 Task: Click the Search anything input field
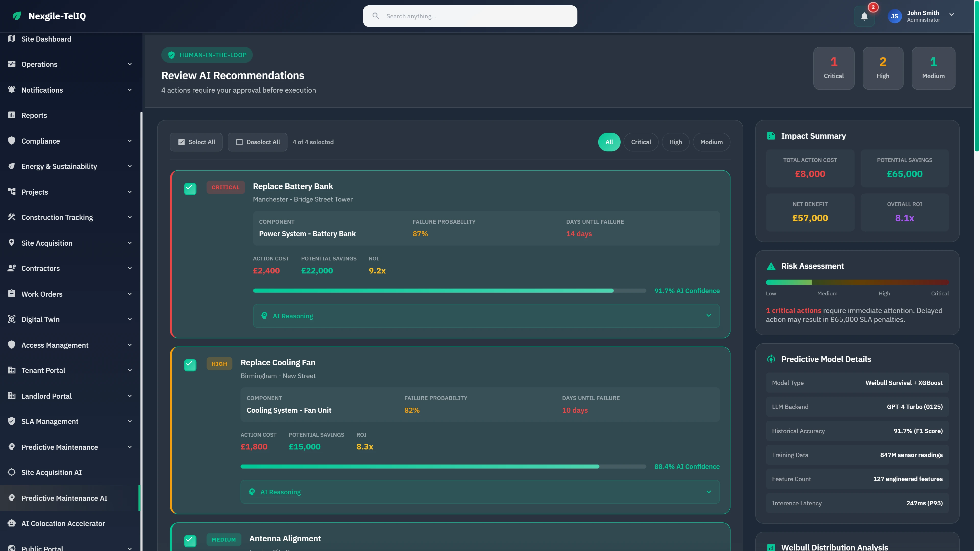pyautogui.click(x=470, y=16)
